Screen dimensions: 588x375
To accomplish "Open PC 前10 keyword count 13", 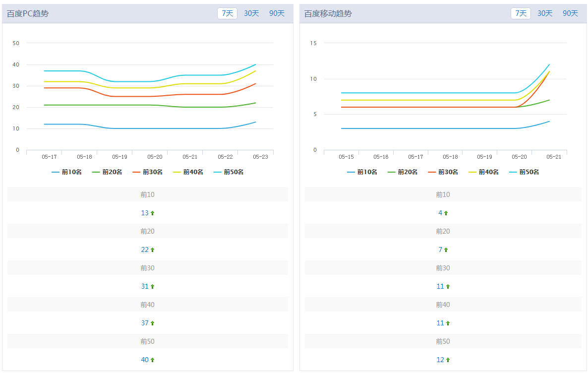I will (145, 213).
